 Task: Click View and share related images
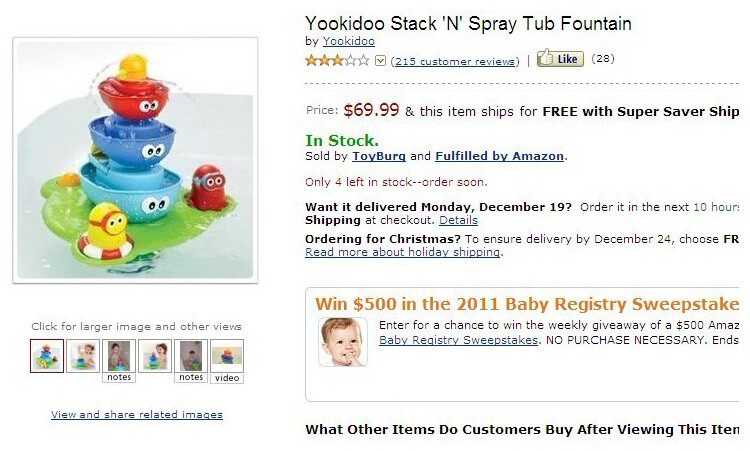coord(137,414)
